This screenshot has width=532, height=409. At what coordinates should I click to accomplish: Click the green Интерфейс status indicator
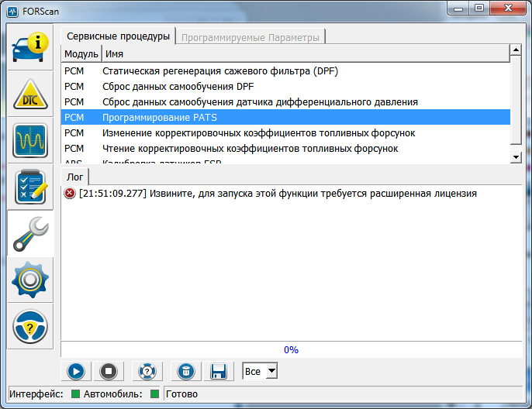(x=76, y=394)
